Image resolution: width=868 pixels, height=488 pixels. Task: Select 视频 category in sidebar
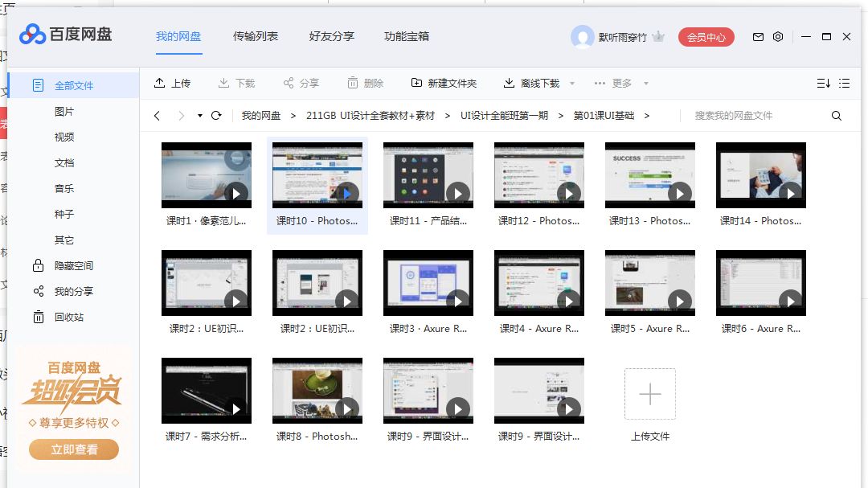point(64,137)
